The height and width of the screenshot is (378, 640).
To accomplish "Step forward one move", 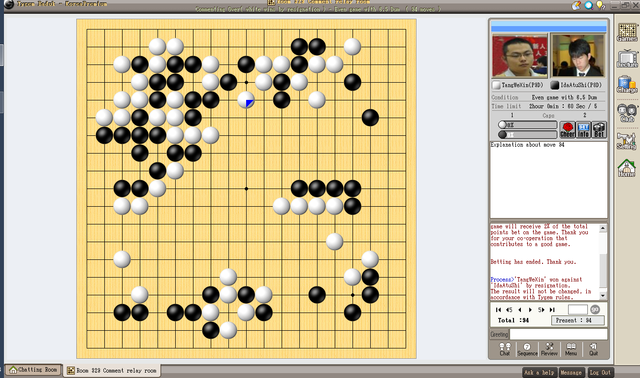I will pyautogui.click(x=530, y=310).
